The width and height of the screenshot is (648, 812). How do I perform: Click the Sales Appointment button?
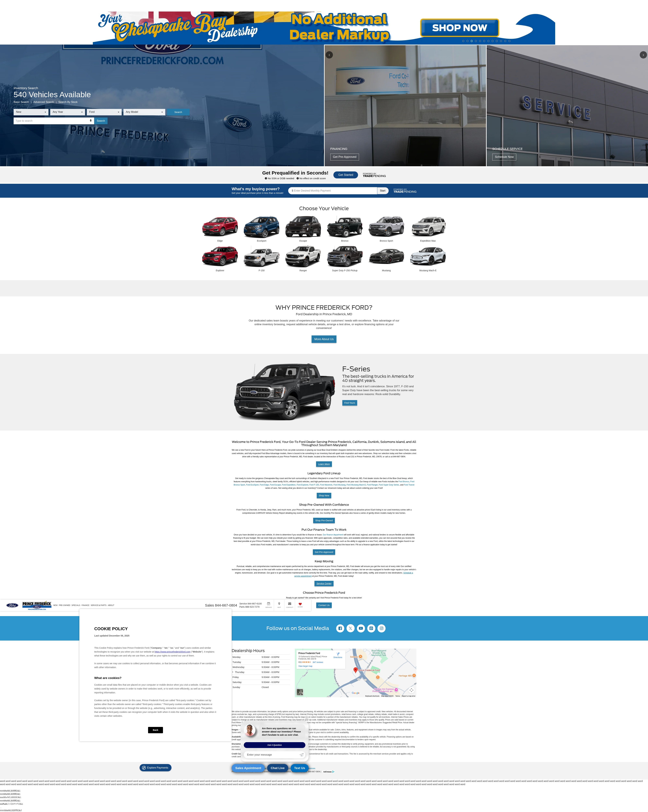pyautogui.click(x=248, y=768)
